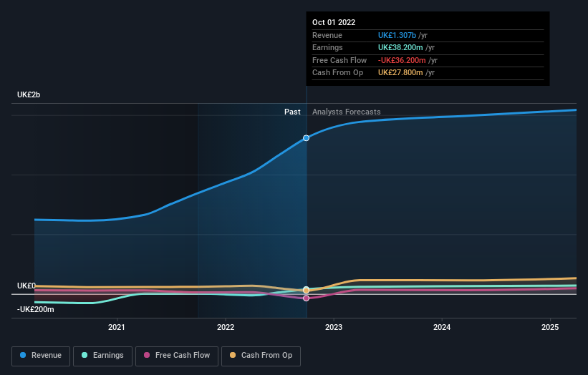Select the pink Free Cash Flow data point

(306, 298)
